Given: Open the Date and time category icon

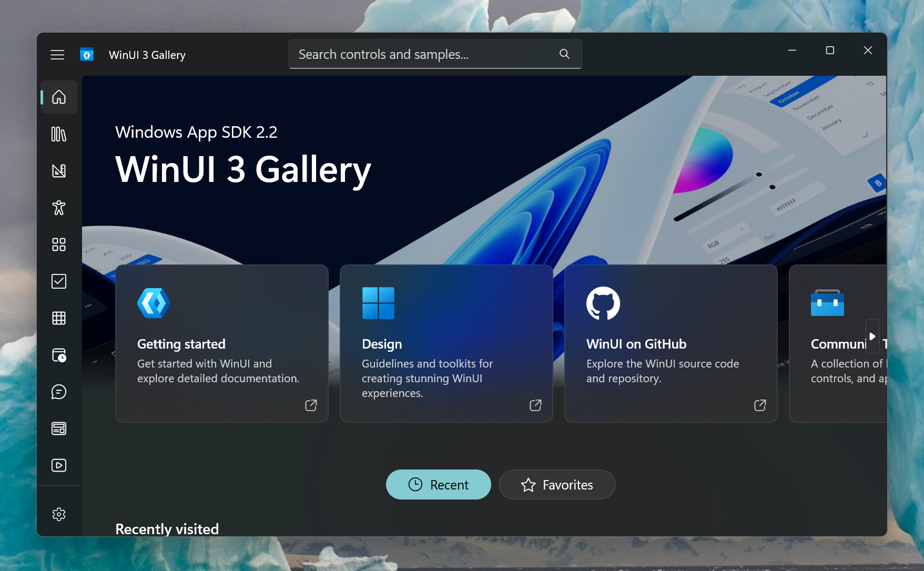Looking at the screenshot, I should [59, 355].
